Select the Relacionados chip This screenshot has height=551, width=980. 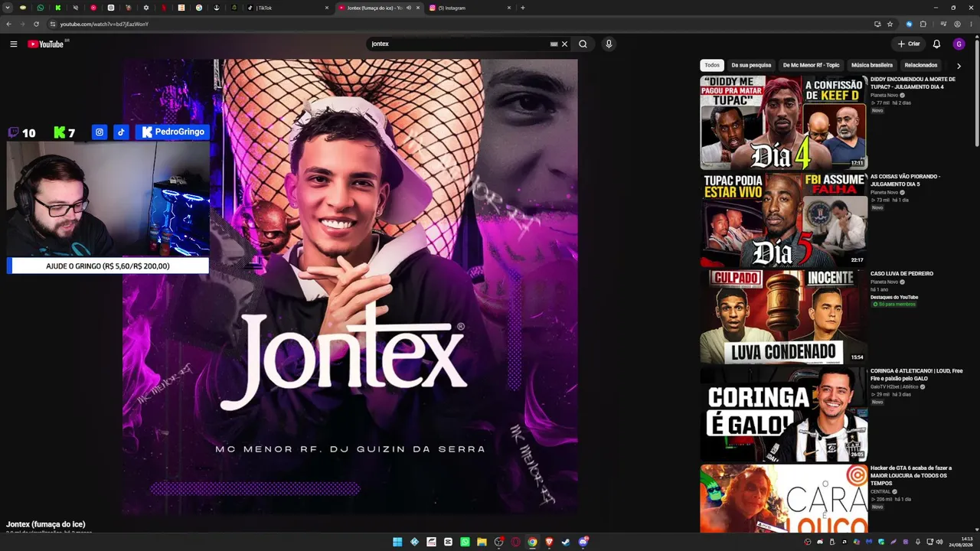[921, 65]
